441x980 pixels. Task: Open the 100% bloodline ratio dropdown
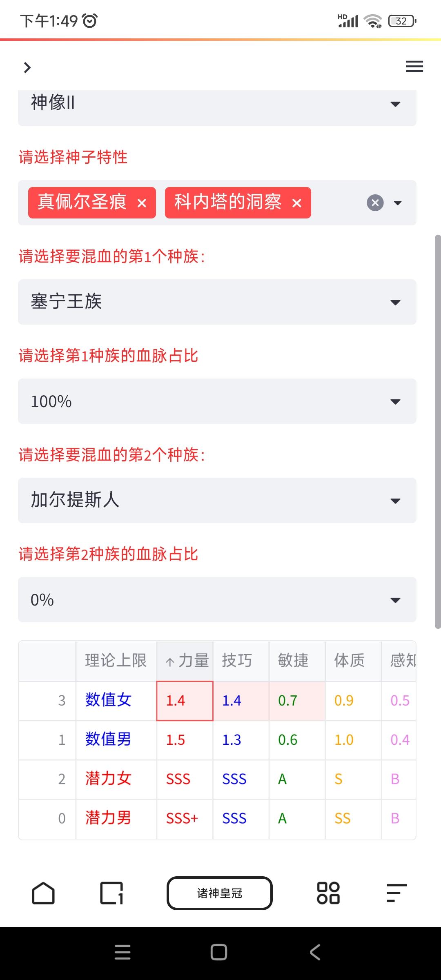(x=217, y=401)
